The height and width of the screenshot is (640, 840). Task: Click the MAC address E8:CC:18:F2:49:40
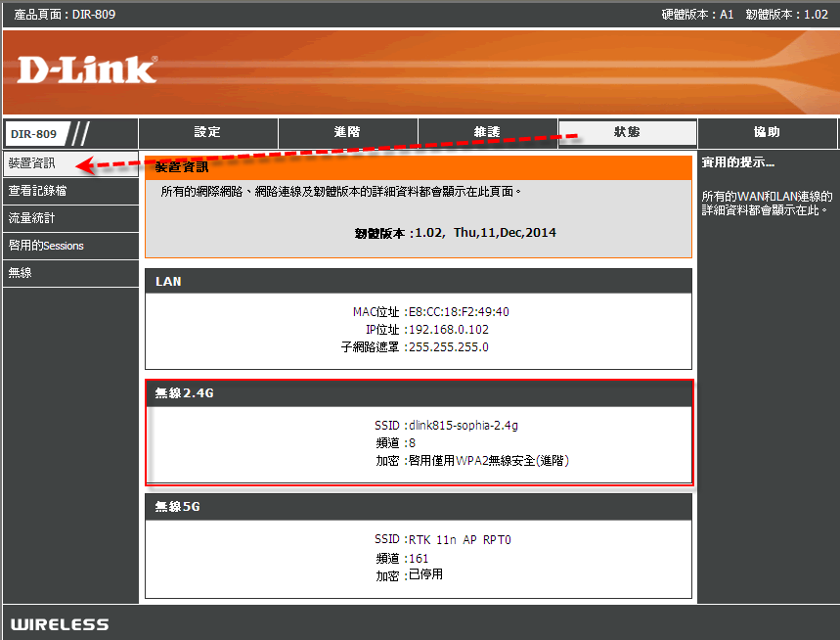pyautogui.click(x=459, y=312)
